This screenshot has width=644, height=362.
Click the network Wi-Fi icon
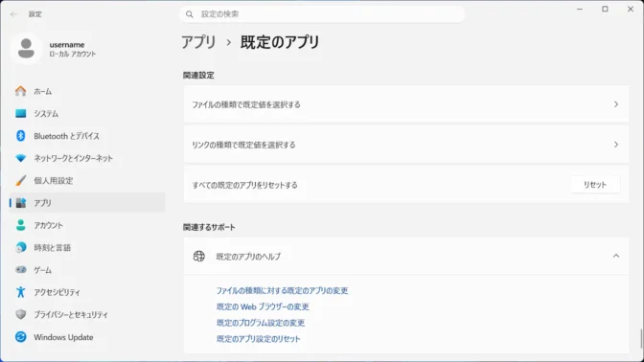point(20,158)
